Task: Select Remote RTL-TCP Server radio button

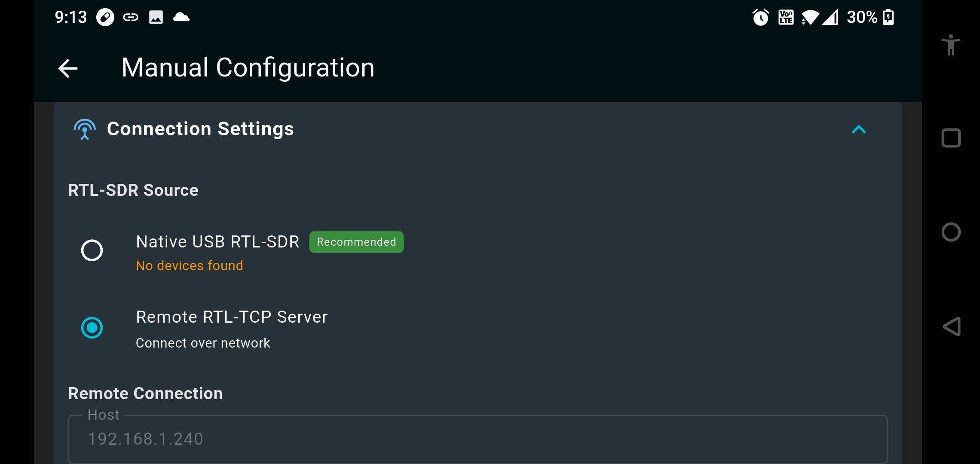Action: point(92,328)
